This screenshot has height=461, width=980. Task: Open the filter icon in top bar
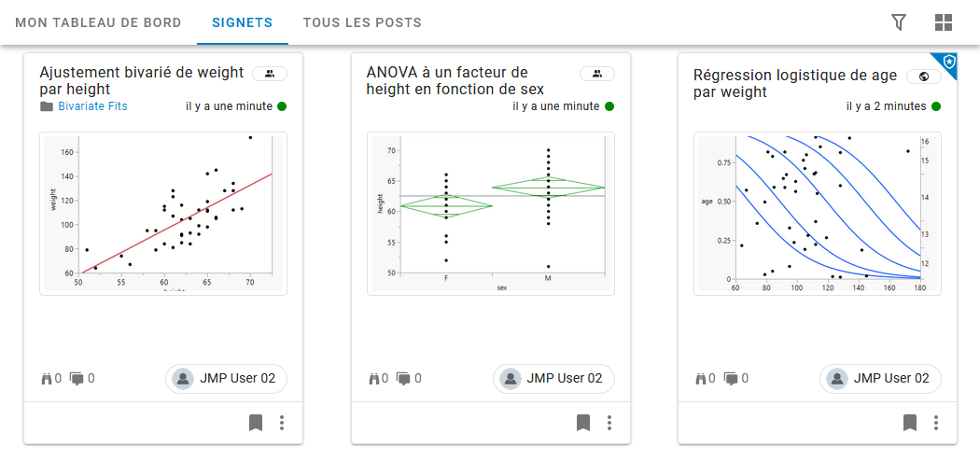[899, 22]
